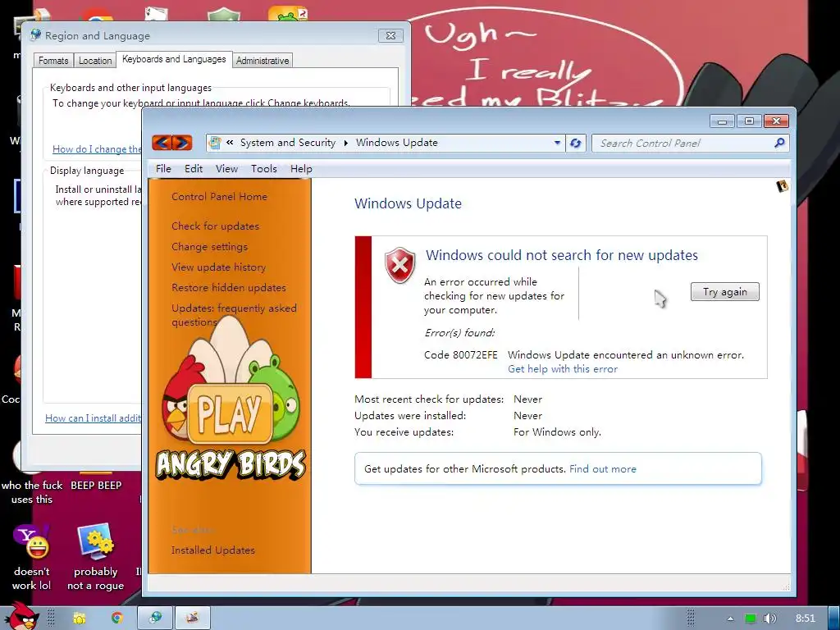The height and width of the screenshot is (630, 840).
Task: Open View update history
Action: pos(218,267)
